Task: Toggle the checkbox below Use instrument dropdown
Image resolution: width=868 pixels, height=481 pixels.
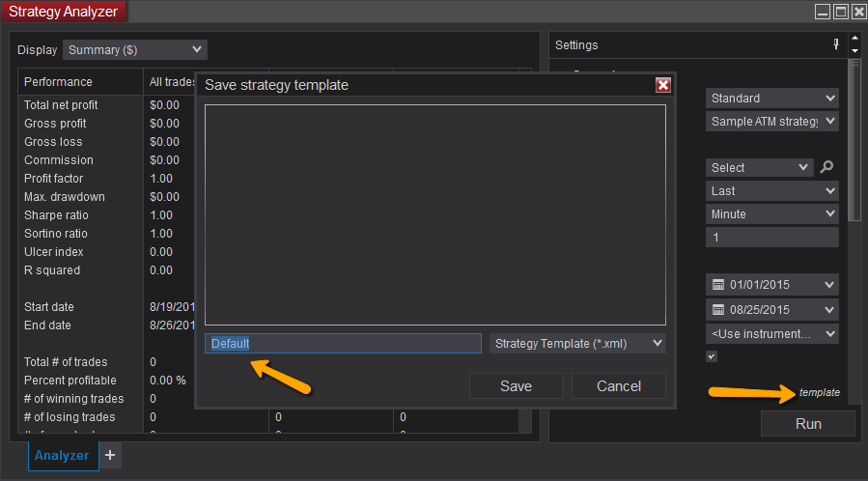Action: (x=712, y=356)
